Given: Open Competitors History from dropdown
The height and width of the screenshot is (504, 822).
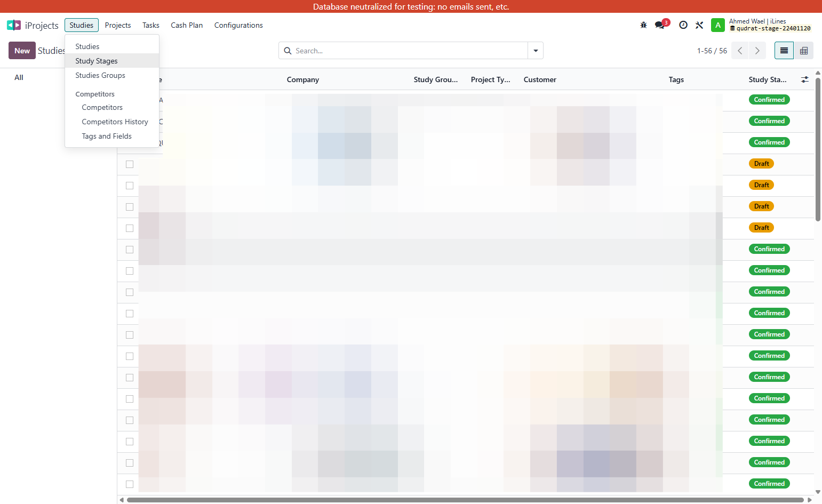Looking at the screenshot, I should click(112, 122).
